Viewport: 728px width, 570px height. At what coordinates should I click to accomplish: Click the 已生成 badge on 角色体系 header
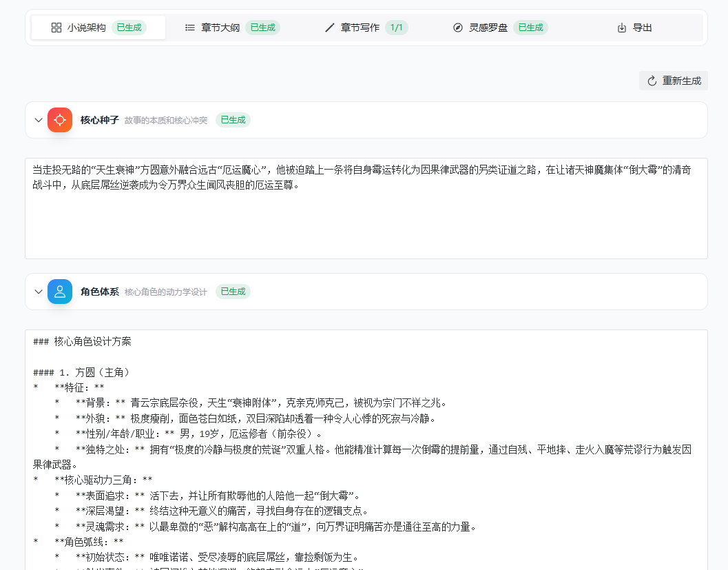click(233, 291)
